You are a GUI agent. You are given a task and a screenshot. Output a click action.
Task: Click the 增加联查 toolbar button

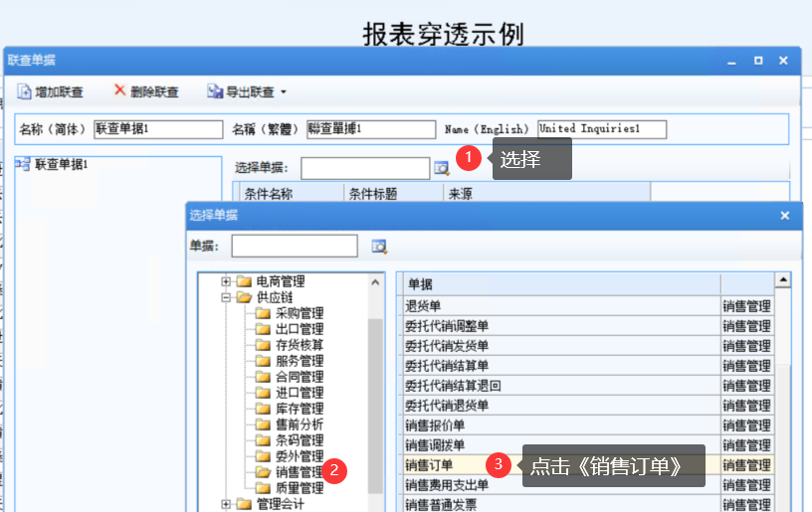pyautogui.click(x=50, y=92)
